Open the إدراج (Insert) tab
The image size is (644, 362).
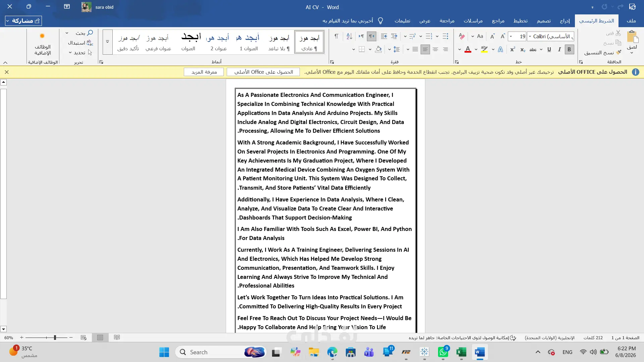point(565,21)
